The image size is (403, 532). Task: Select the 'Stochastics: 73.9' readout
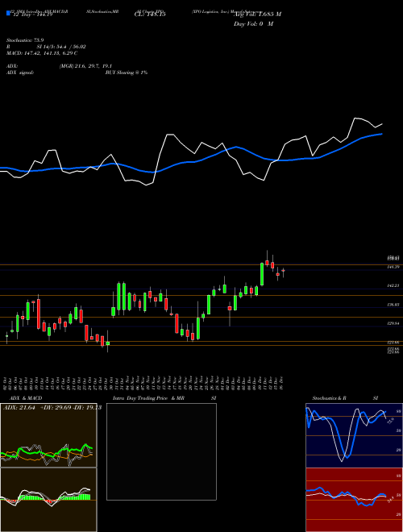[24, 40]
